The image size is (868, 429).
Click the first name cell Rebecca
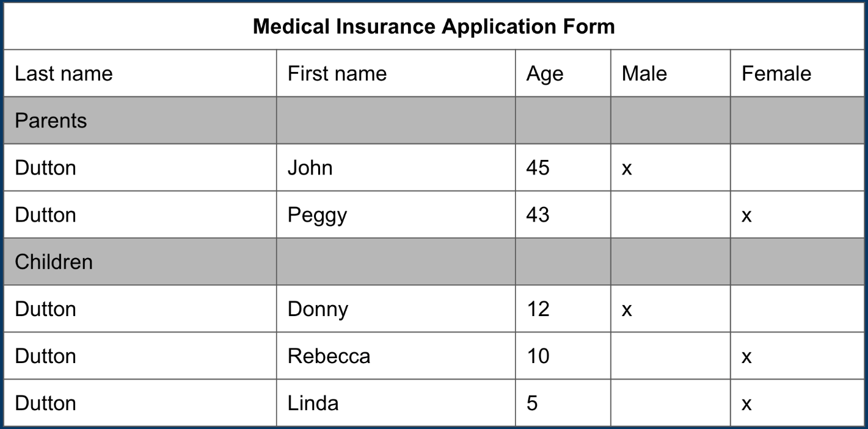396,355
